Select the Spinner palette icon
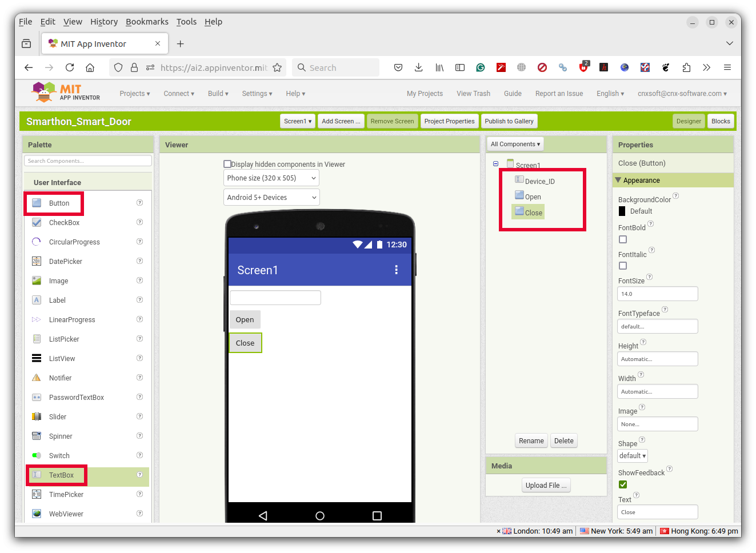 (x=37, y=436)
